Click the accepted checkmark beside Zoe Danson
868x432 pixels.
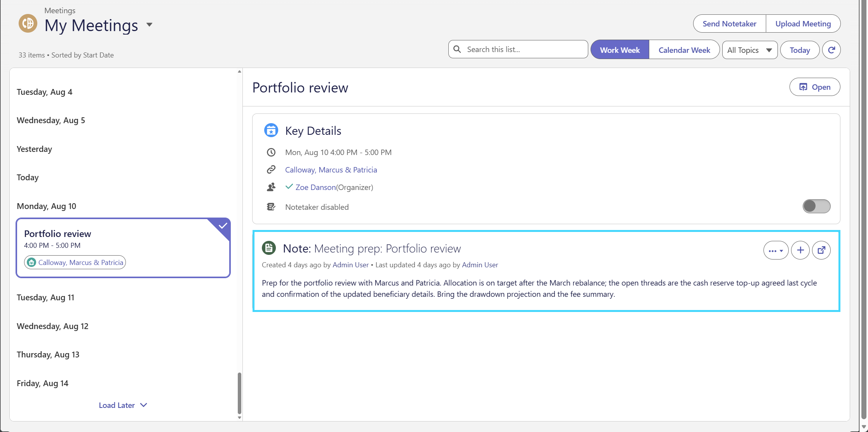click(x=289, y=187)
